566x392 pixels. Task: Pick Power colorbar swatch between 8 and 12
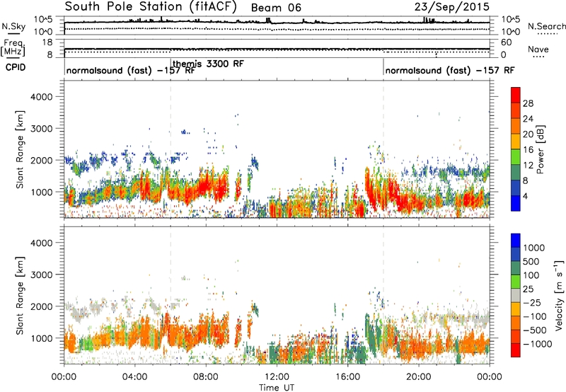click(516, 173)
